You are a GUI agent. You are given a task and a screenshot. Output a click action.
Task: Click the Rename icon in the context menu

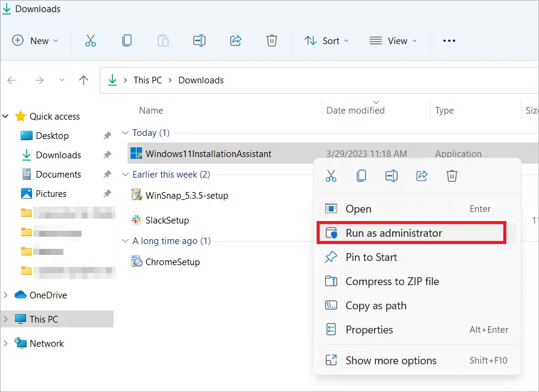pyautogui.click(x=392, y=176)
